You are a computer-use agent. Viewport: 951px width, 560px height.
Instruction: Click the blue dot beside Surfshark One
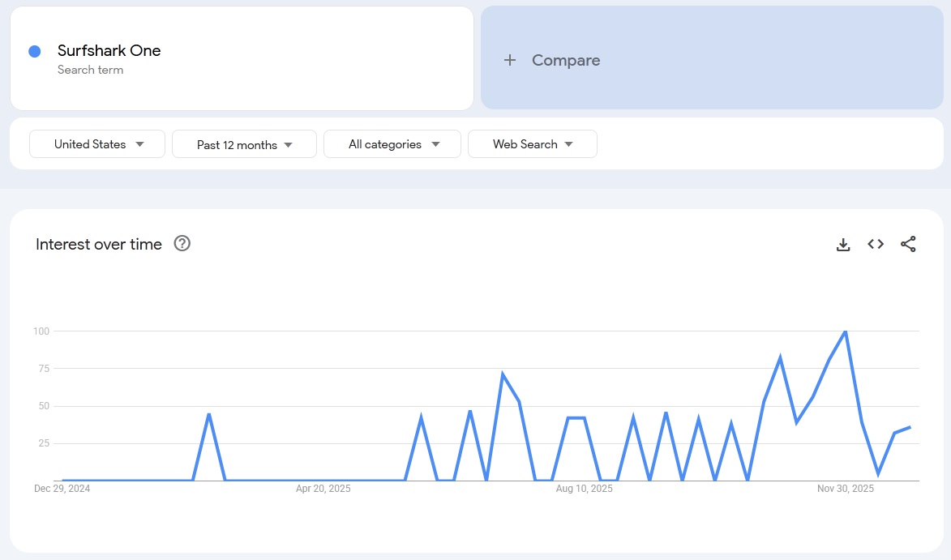tap(34, 51)
